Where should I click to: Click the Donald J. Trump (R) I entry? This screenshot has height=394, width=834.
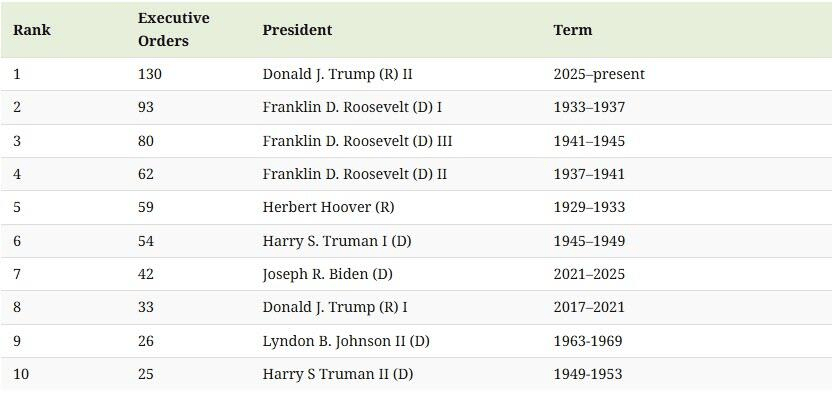click(x=335, y=307)
